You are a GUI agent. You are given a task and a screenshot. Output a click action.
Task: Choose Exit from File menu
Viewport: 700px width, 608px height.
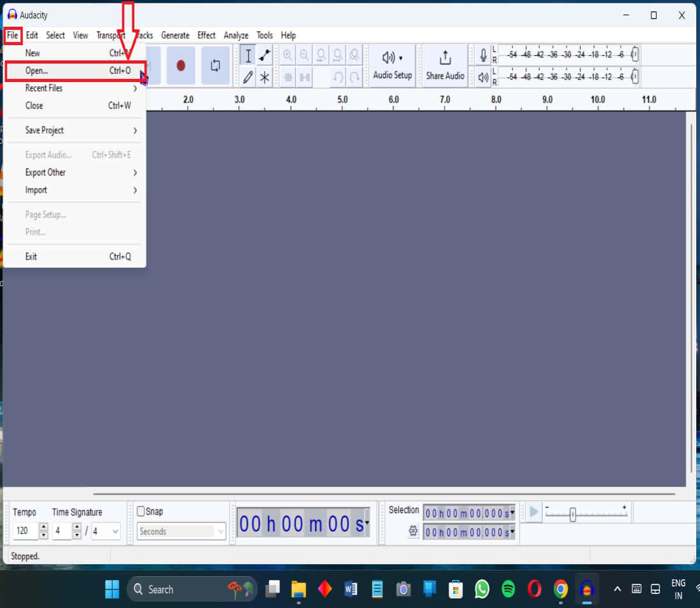74,256
